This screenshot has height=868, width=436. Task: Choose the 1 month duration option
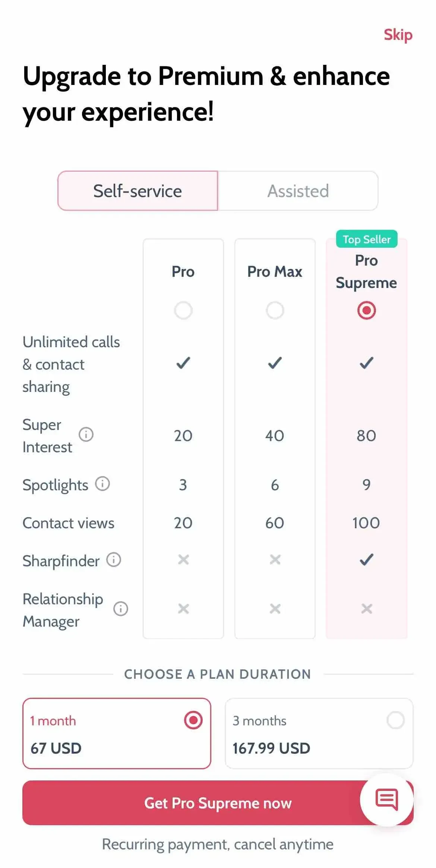[117, 733]
